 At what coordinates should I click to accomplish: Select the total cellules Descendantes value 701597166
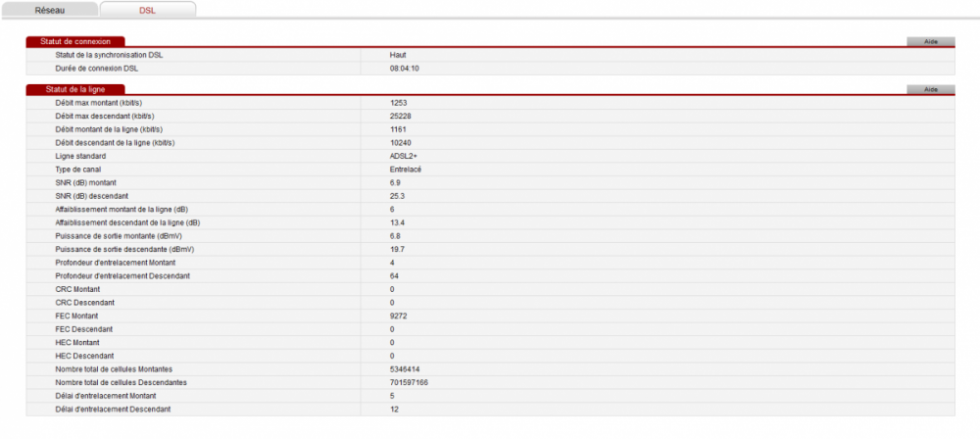coord(409,382)
